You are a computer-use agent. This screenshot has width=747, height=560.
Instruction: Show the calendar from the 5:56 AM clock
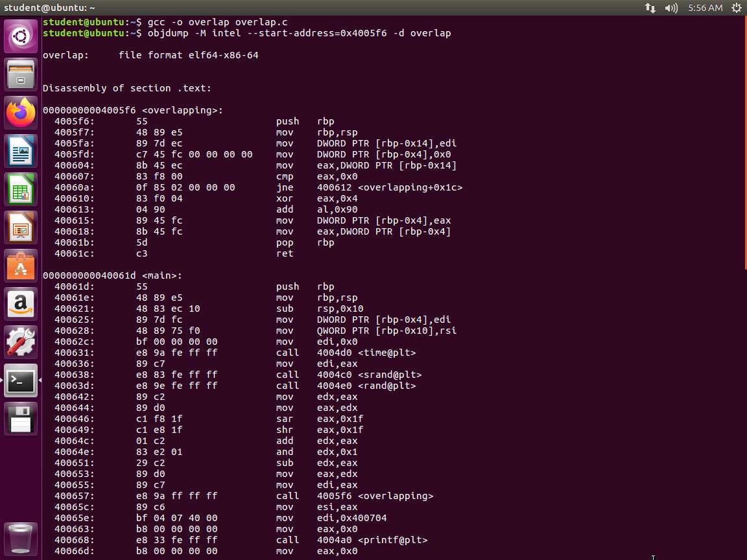tap(705, 8)
